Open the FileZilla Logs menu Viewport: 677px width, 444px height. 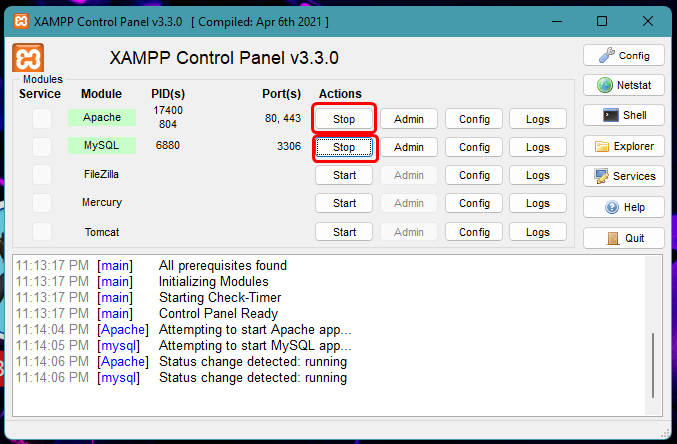click(538, 175)
